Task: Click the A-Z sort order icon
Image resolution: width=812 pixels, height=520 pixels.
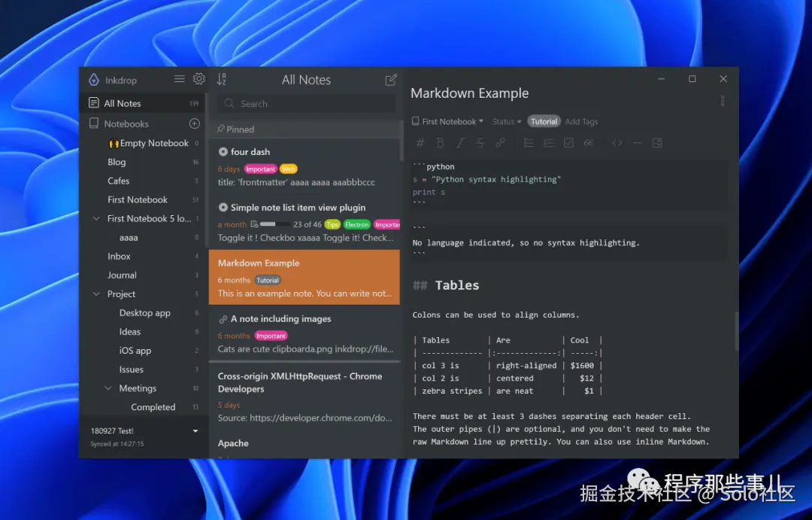Action: click(x=222, y=79)
